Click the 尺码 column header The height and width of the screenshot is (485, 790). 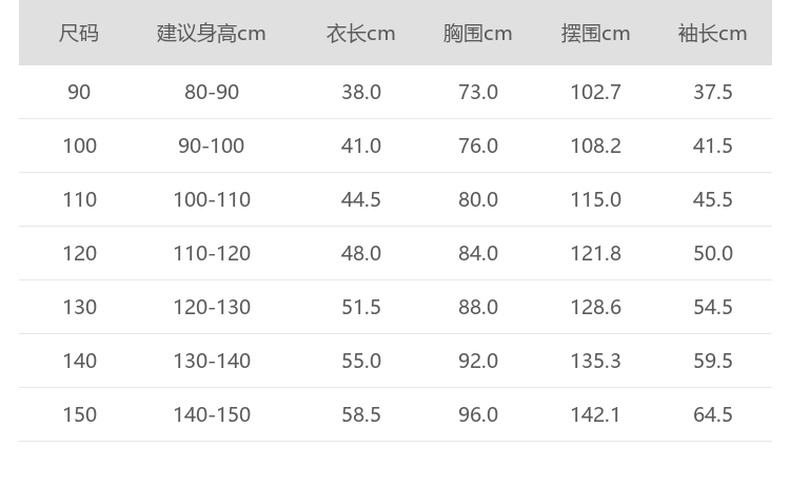pos(79,33)
